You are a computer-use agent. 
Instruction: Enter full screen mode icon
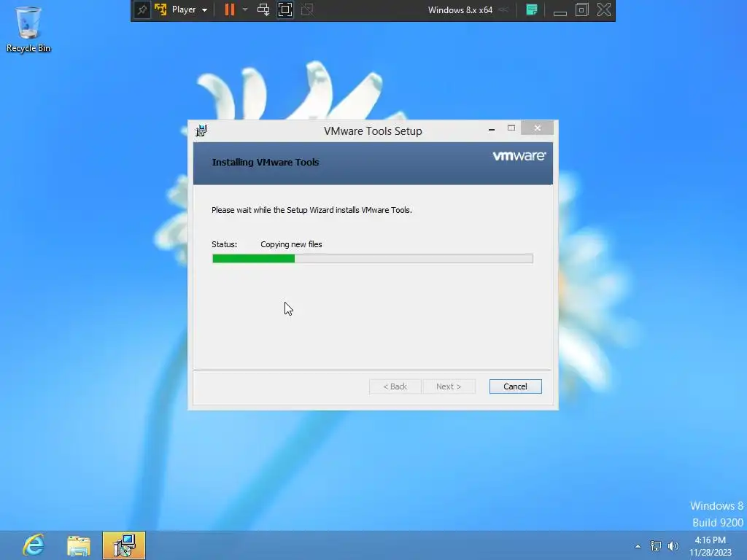click(285, 10)
